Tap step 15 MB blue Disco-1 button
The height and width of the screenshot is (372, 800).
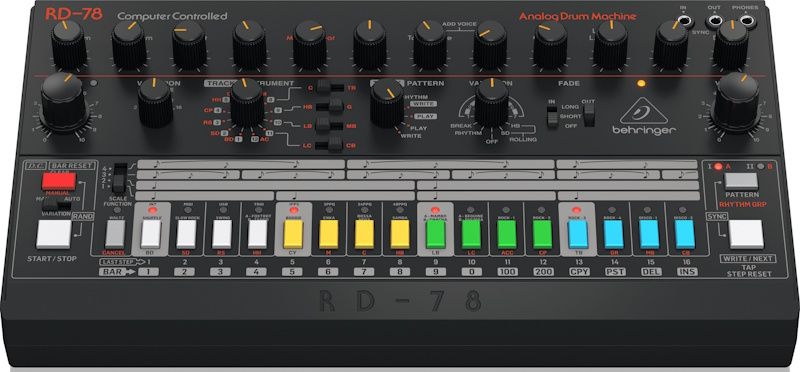(x=649, y=234)
